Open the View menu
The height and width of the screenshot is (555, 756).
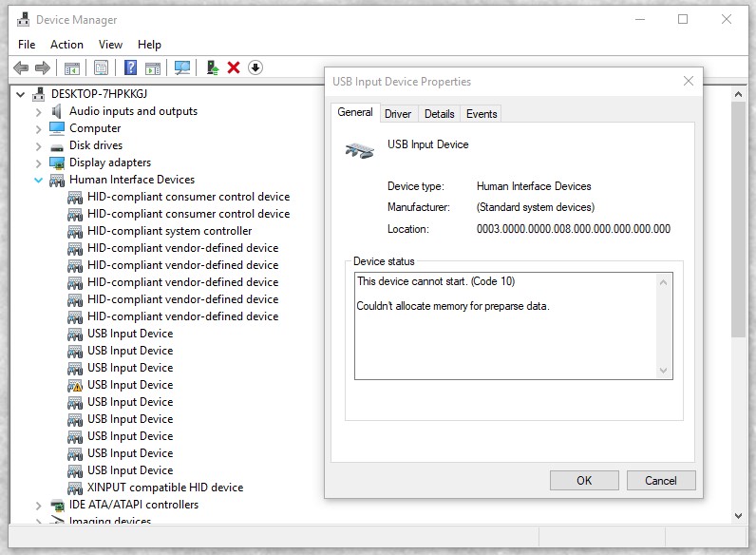(110, 45)
